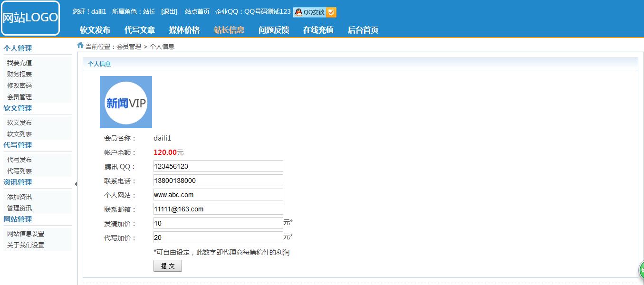The image size is (644, 285).
Task: Collapse the sidebar with the arrow handle
Action: (x=76, y=184)
